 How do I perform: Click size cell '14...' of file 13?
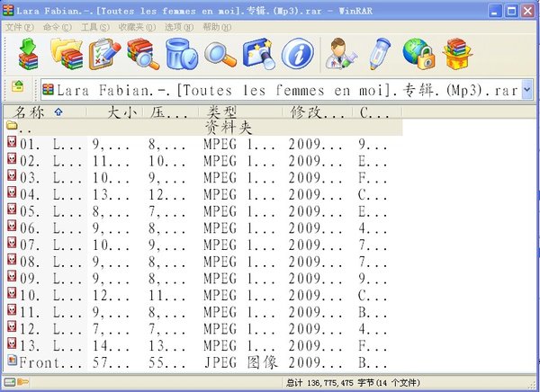click(111, 346)
